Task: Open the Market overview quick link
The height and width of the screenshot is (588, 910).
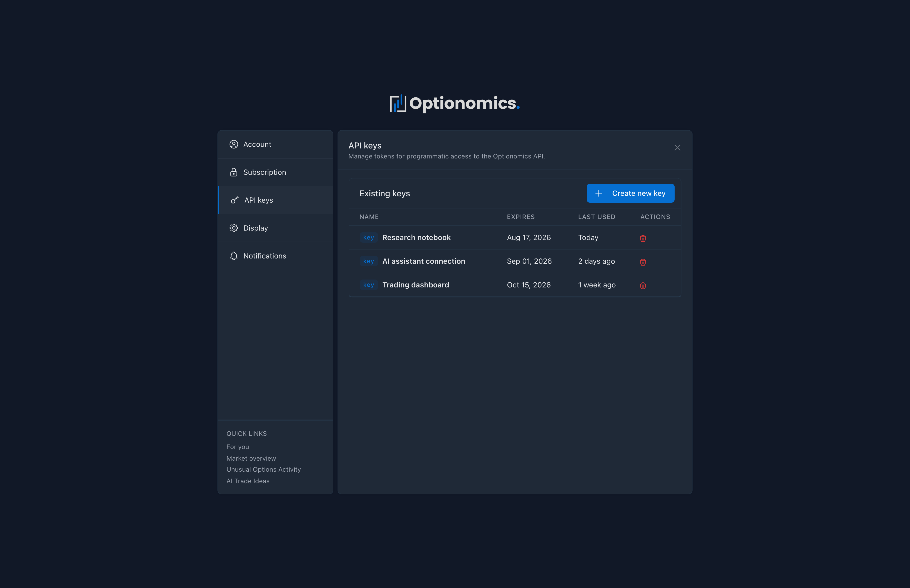Action: click(x=251, y=458)
